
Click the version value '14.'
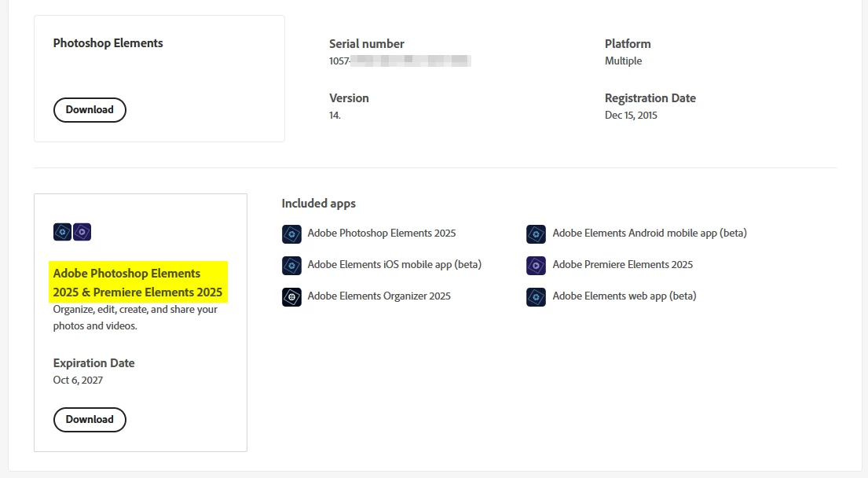pyautogui.click(x=335, y=116)
